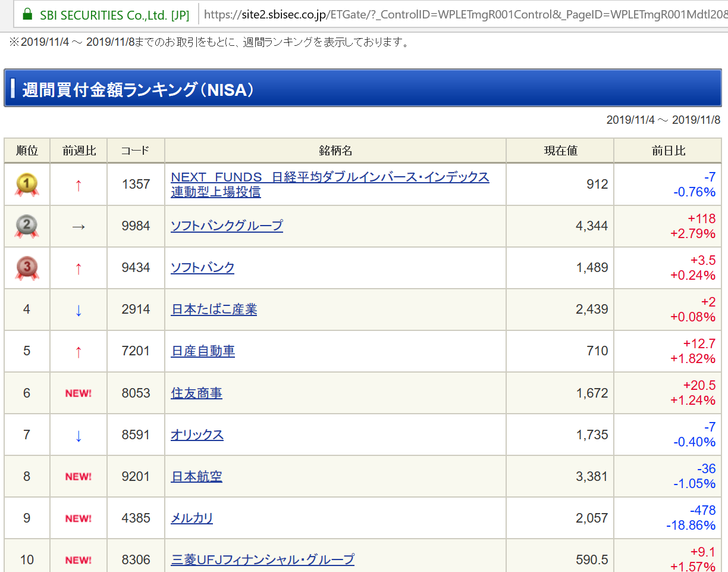This screenshot has width=728, height=572.
Task: Select the 日本航空 stock link
Action: tap(196, 477)
